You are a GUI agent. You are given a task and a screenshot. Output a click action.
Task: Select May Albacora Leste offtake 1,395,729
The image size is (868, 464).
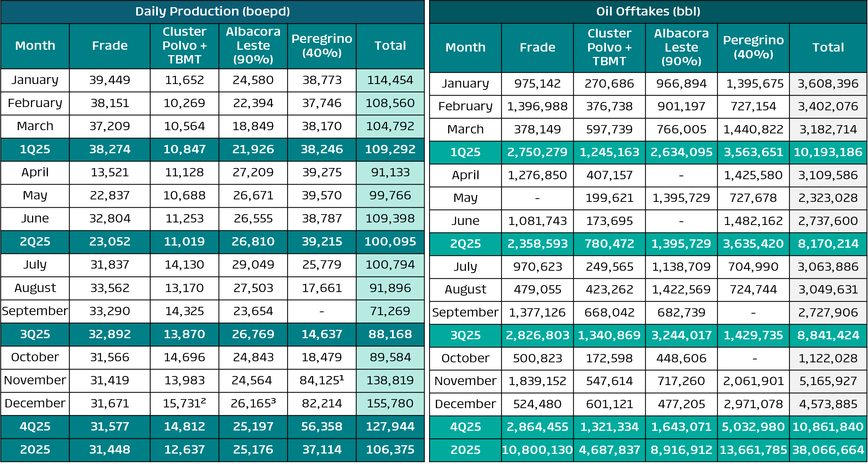681,198
